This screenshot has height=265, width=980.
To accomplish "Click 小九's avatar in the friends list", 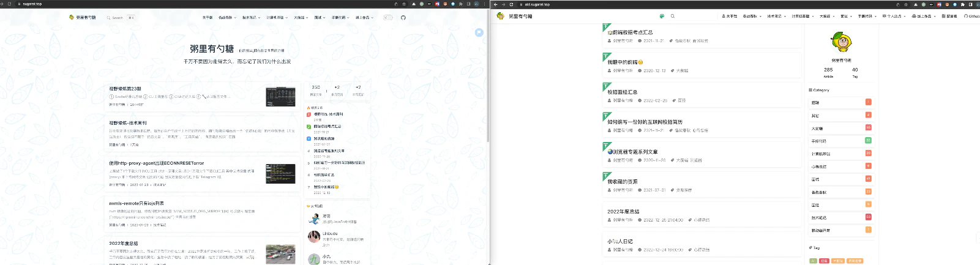I will point(314,259).
